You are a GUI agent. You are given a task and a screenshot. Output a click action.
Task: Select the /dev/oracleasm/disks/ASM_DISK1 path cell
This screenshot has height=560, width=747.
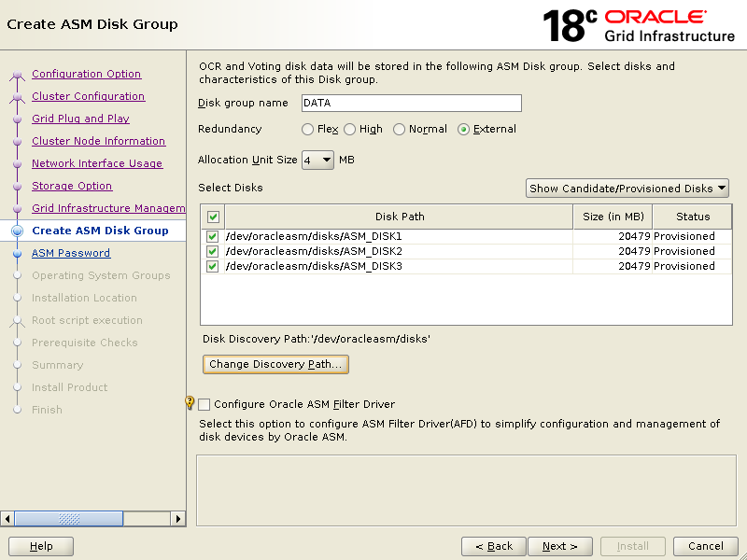click(399, 237)
